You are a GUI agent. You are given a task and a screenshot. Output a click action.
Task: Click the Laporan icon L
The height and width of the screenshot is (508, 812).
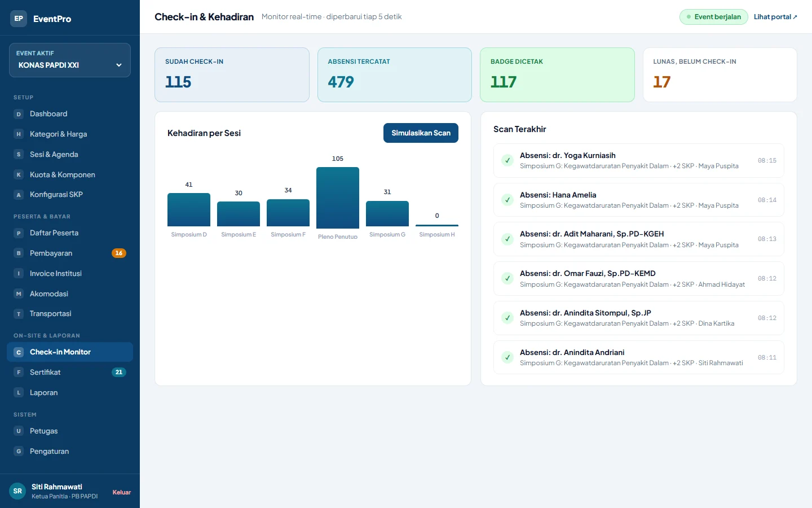19,393
